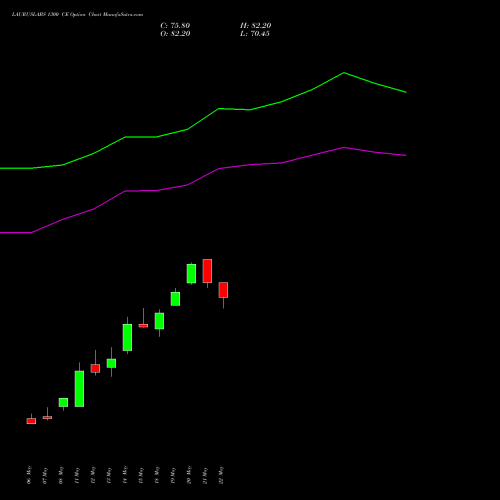Select the 22 May axis date label
The height and width of the screenshot is (500, 500).
click(221, 475)
